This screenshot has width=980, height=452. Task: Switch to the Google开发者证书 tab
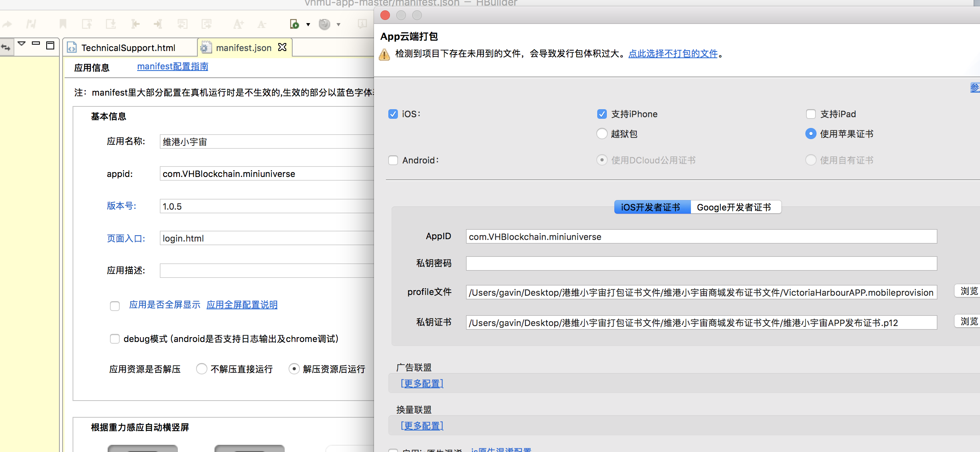[x=734, y=207]
